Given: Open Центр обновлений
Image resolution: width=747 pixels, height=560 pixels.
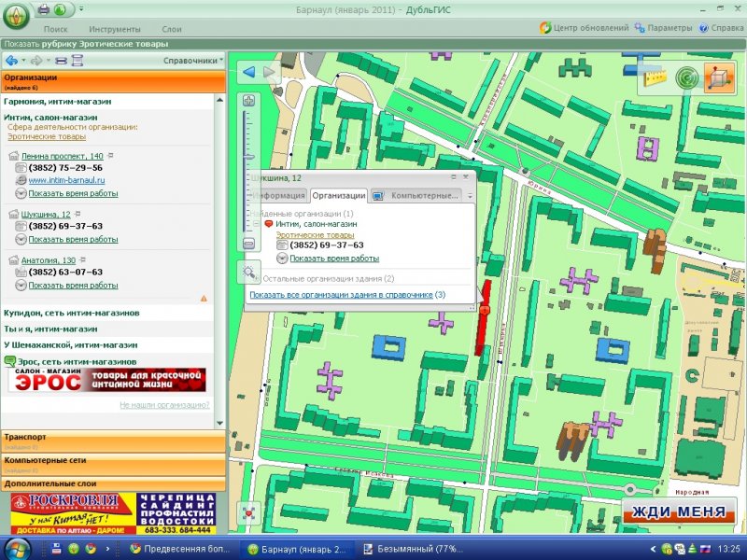Looking at the screenshot, I should point(585,28).
